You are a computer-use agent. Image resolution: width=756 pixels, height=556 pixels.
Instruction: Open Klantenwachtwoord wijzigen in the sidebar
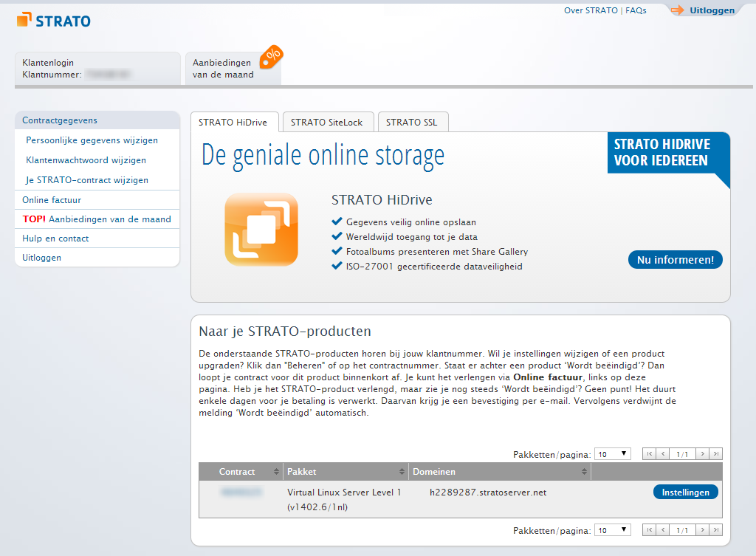click(86, 160)
